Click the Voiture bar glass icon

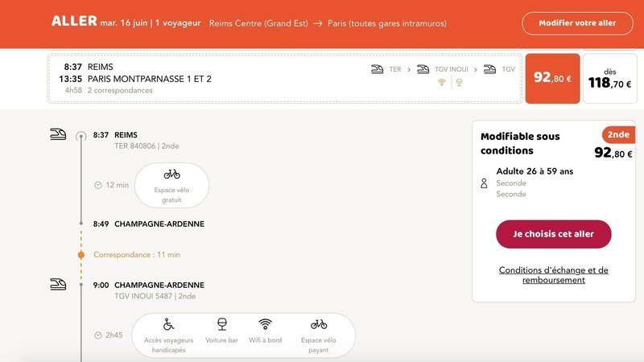click(x=221, y=324)
